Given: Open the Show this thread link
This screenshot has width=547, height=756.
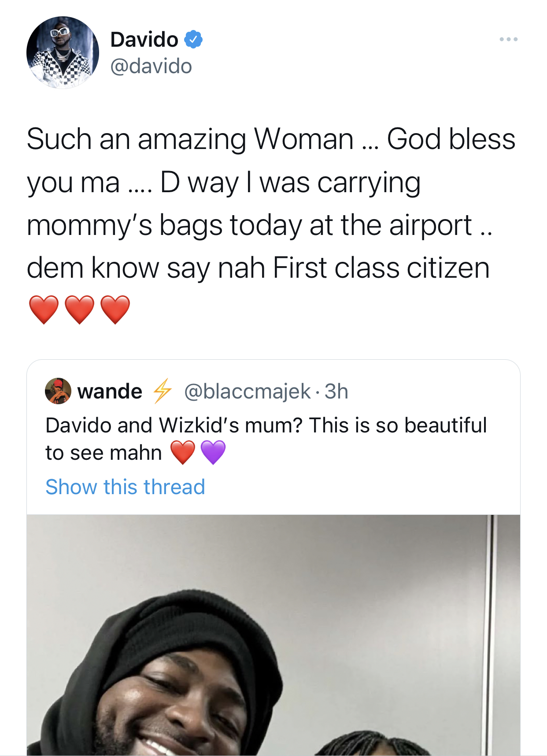Looking at the screenshot, I should [x=125, y=487].
